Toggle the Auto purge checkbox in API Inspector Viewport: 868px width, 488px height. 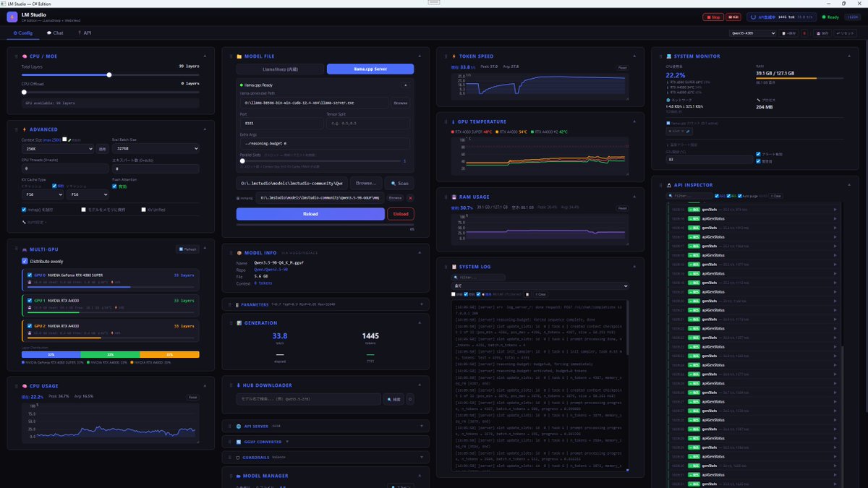coord(739,196)
